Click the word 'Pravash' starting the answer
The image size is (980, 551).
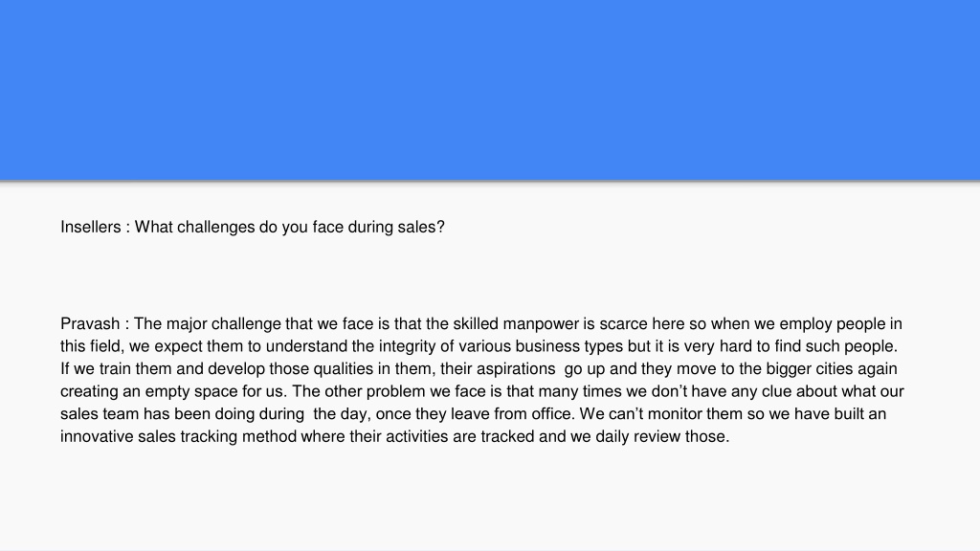(90, 323)
